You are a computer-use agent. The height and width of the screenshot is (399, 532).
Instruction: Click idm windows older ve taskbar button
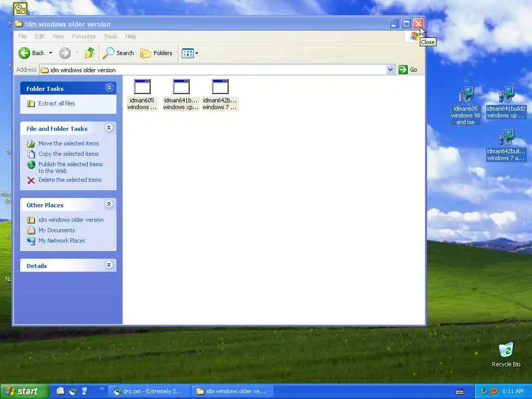tap(232, 392)
